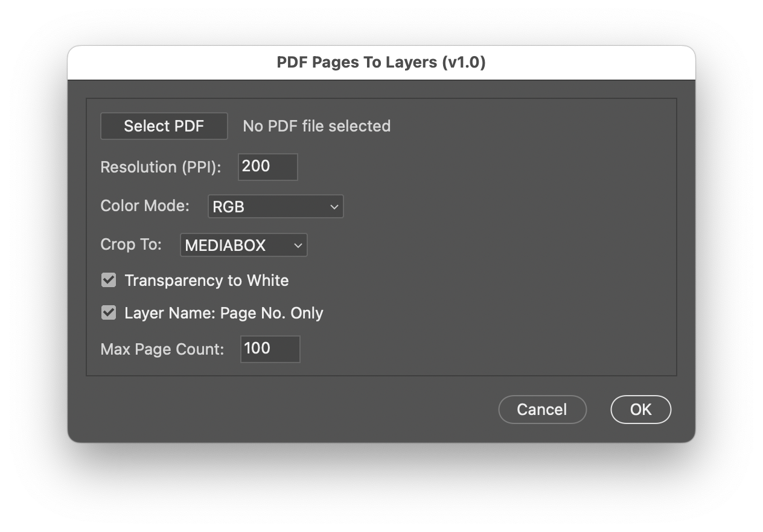Click the Resolution (PPI) input field
Screen dimensions: 763x532
(267, 166)
